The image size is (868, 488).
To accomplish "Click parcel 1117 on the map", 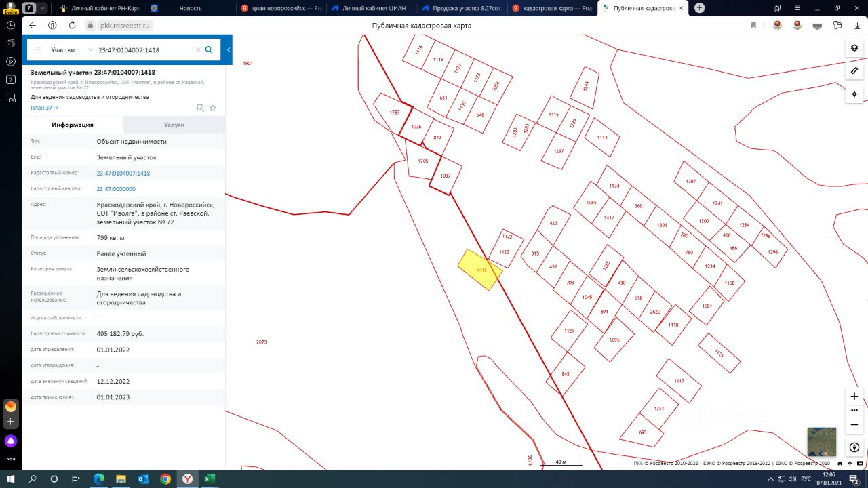I will (x=679, y=381).
